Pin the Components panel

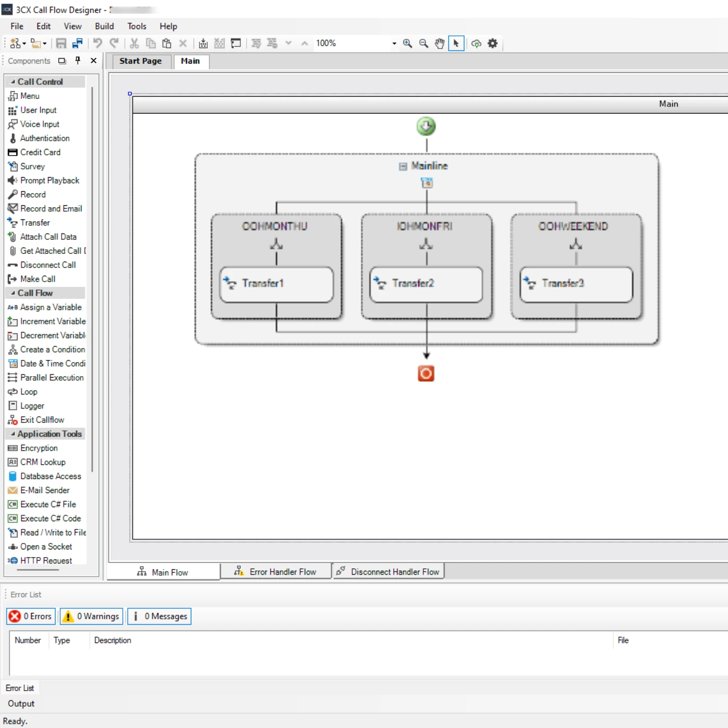78,61
